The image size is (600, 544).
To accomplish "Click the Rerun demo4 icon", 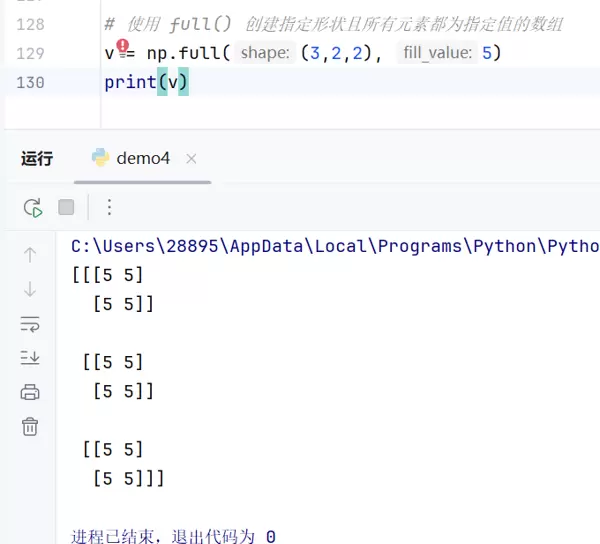I will coord(33,208).
